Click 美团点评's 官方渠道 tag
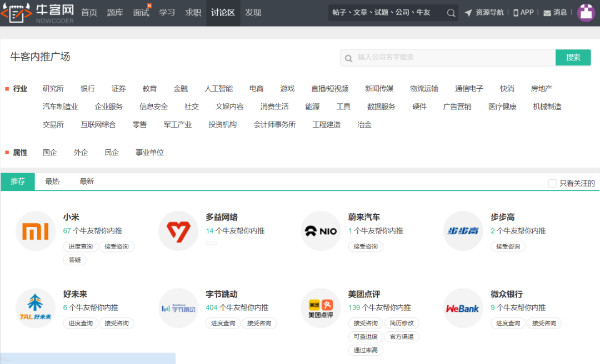 pyautogui.click(x=402, y=337)
